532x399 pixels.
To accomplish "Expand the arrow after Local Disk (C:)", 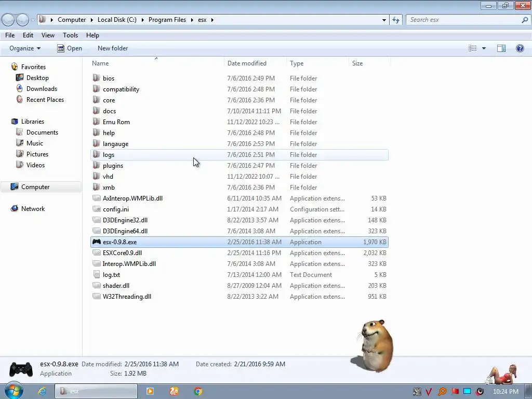I will (142, 20).
